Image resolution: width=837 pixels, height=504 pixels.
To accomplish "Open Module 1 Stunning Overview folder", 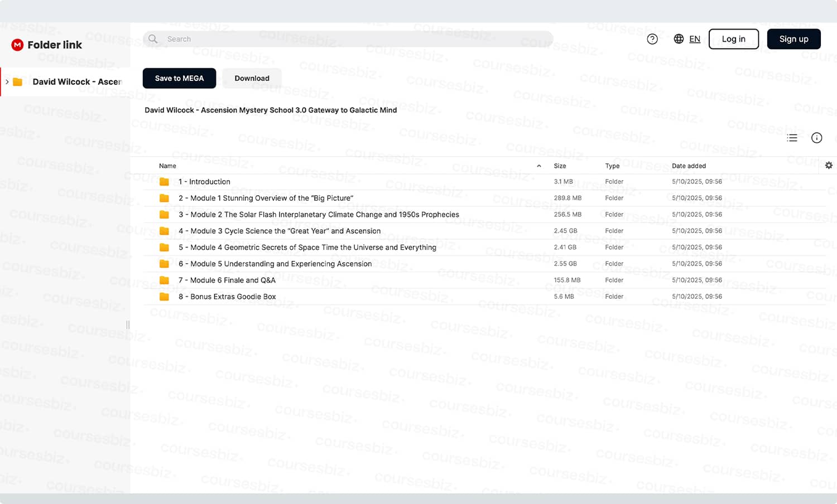I will pos(266,198).
